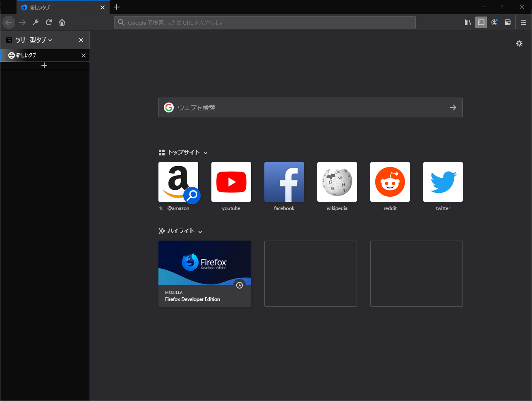Open the reddit top site tile

[x=390, y=182]
